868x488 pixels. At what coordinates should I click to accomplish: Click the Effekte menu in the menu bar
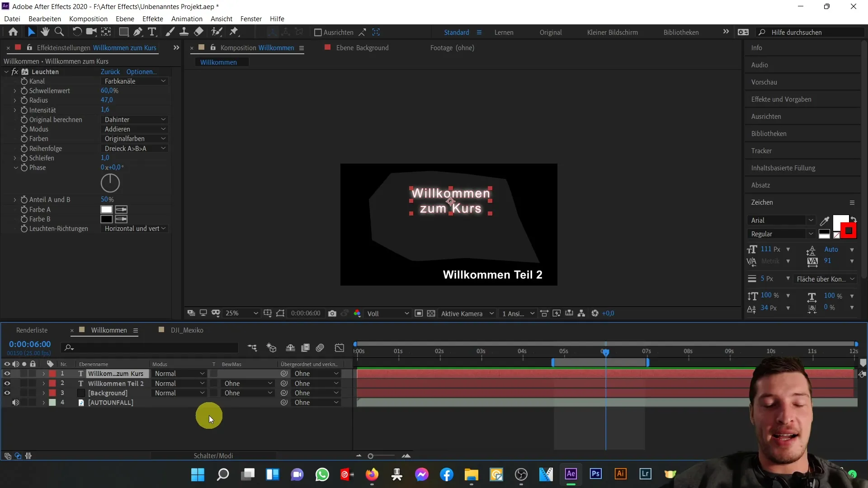[x=153, y=19]
